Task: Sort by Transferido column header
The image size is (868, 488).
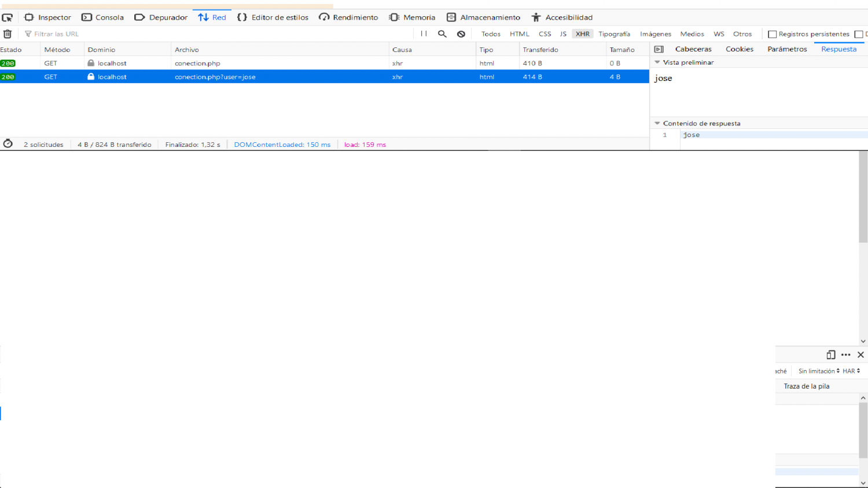Action: [562, 50]
